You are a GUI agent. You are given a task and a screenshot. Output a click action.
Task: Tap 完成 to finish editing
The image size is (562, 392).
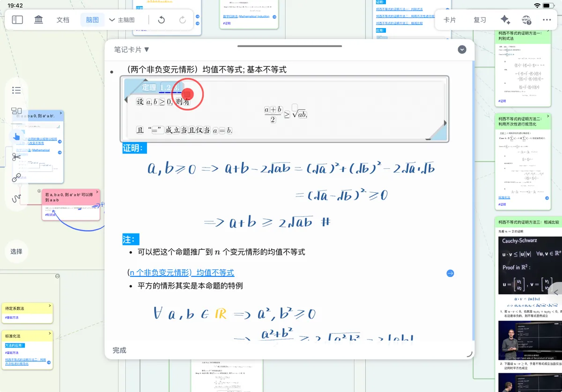pos(119,350)
